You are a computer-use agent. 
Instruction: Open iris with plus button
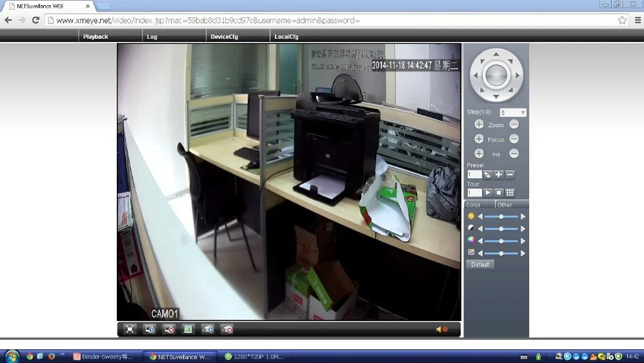[x=479, y=153]
